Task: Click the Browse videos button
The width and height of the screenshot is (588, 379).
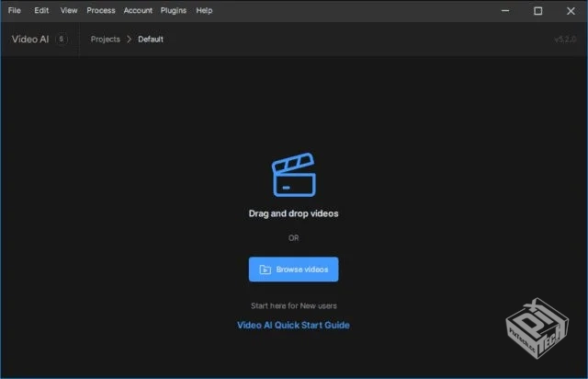Action: tap(294, 270)
